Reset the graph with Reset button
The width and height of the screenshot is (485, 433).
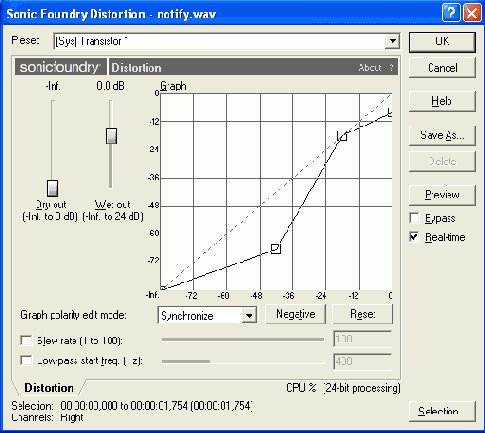[362, 314]
